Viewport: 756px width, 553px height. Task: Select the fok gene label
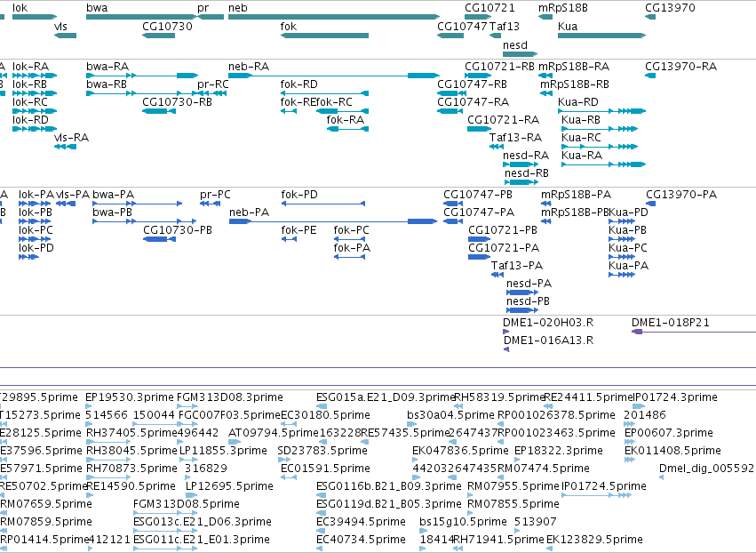pos(289,26)
